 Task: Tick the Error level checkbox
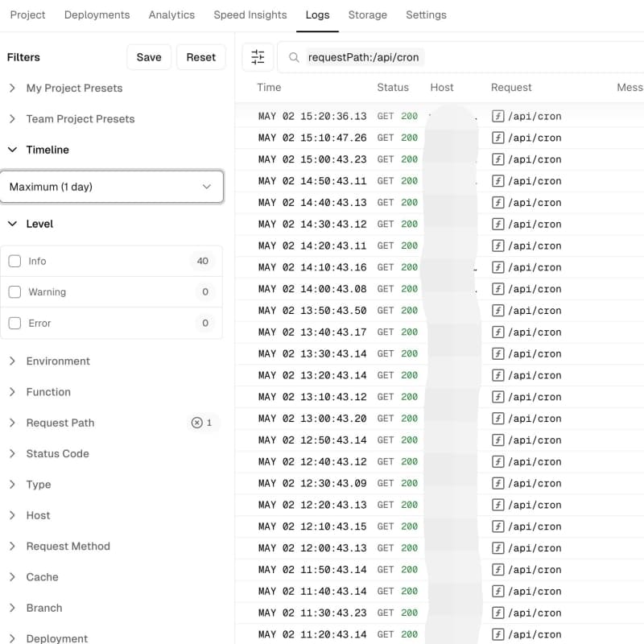click(x=14, y=323)
